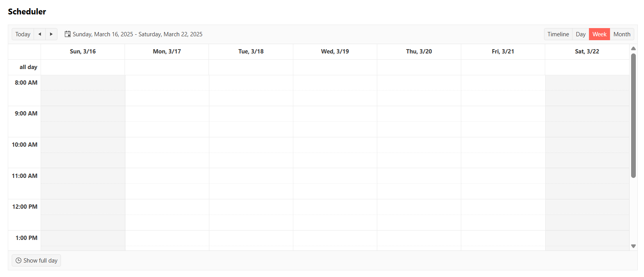Click the scrollbar up arrow
644x277 pixels.
point(633,48)
